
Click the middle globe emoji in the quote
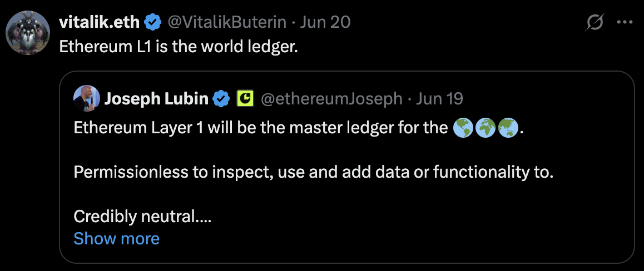[x=486, y=128]
